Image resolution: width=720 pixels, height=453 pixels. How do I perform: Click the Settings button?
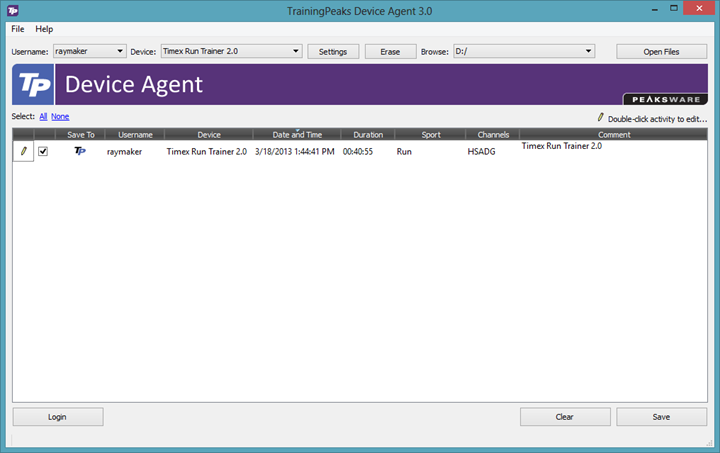tap(333, 51)
